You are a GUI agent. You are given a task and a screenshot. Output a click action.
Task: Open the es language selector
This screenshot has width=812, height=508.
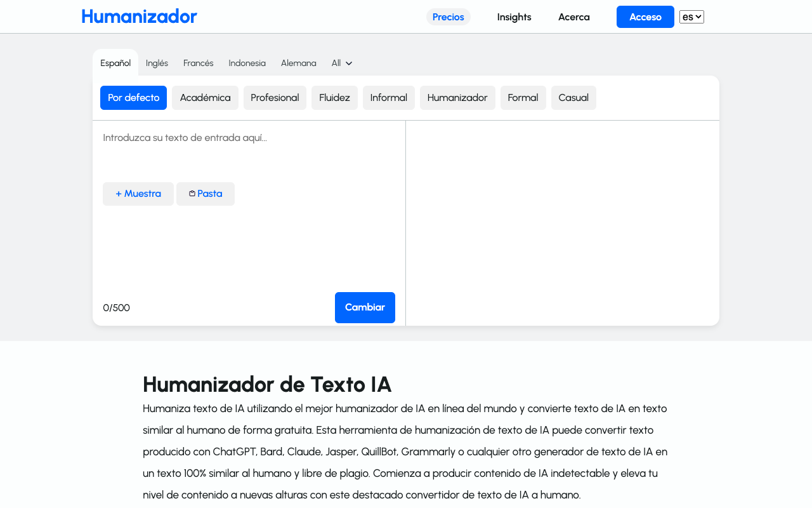pos(691,17)
